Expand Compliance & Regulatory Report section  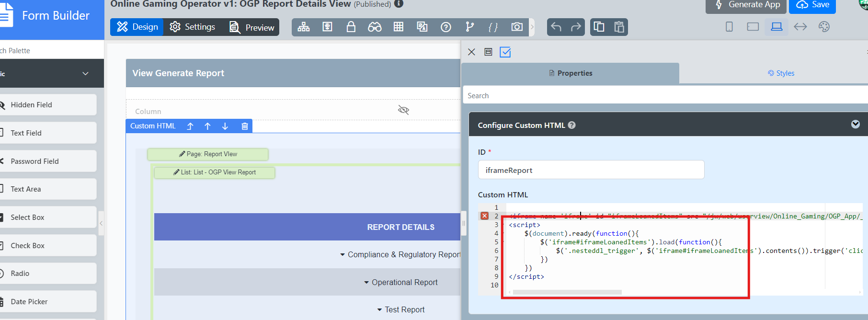[x=400, y=255]
